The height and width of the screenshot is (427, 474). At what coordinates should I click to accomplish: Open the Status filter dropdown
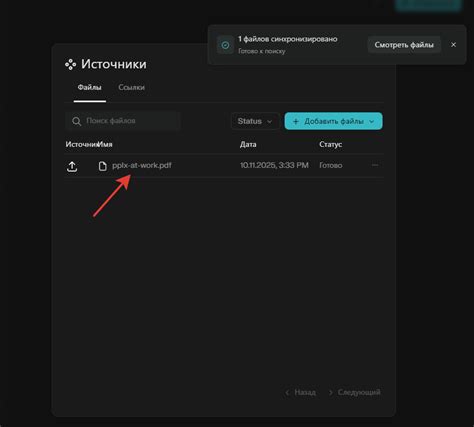[x=255, y=121]
